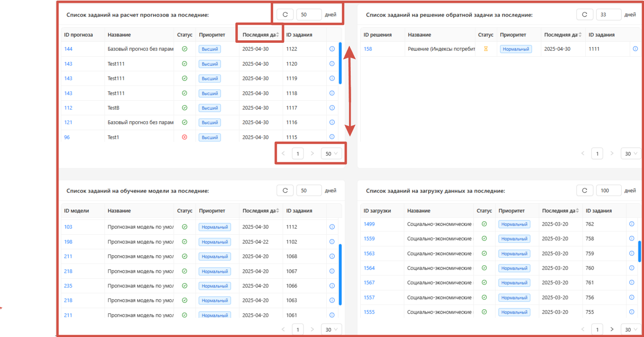Open data load ID 1499 link
644x337 pixels.
coord(369,224)
